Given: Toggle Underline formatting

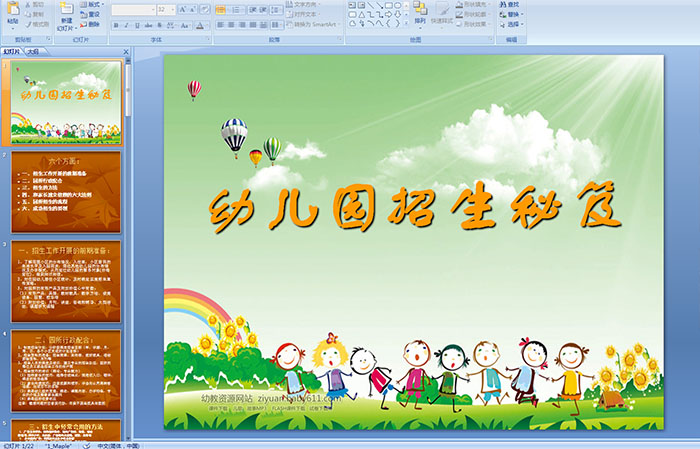Looking at the screenshot, I should pos(137,25).
